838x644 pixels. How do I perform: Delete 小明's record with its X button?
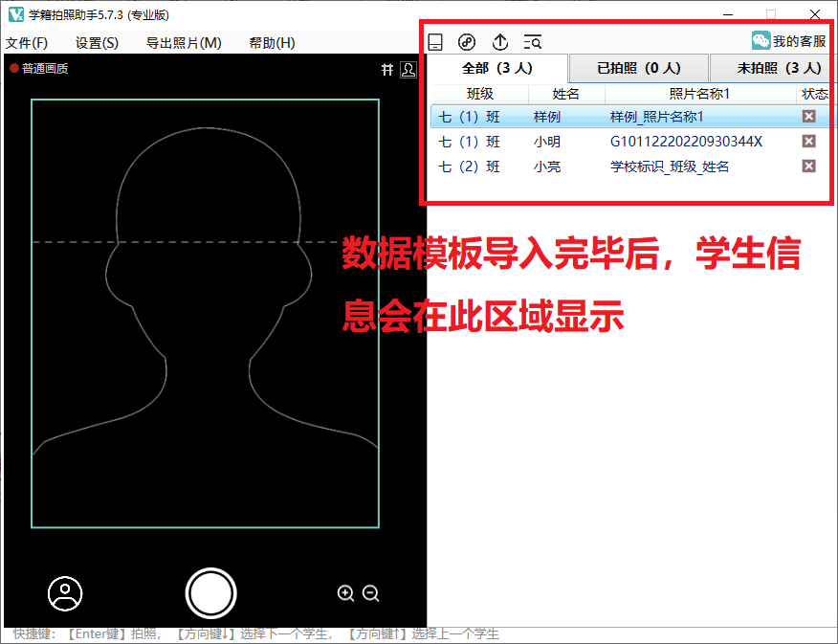pyautogui.click(x=808, y=141)
